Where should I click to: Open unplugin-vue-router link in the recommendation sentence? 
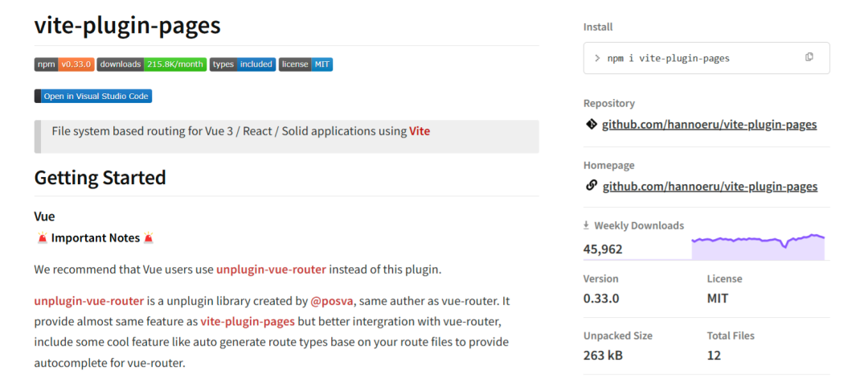[272, 270]
